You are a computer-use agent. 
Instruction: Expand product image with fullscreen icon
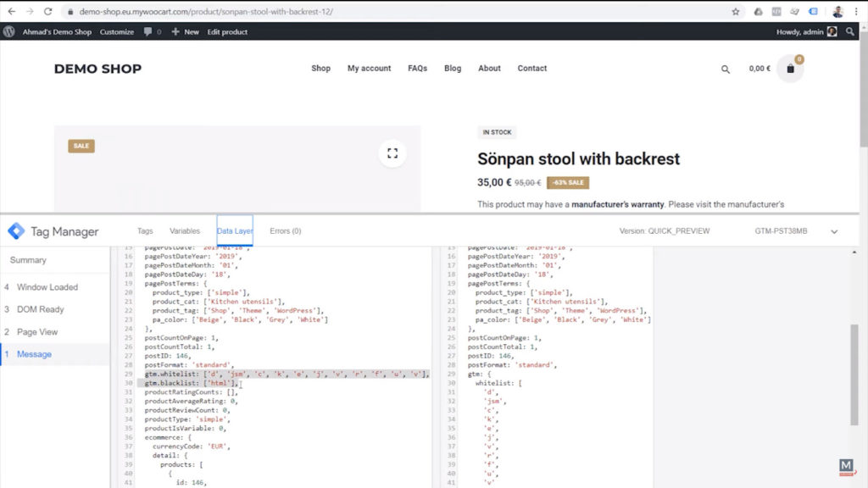click(x=392, y=153)
